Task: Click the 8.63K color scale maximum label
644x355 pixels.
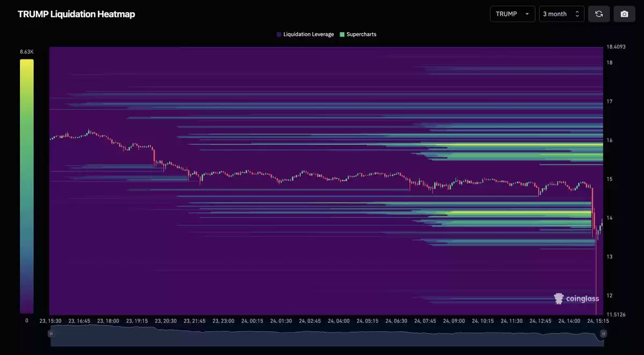Action: pyautogui.click(x=27, y=52)
